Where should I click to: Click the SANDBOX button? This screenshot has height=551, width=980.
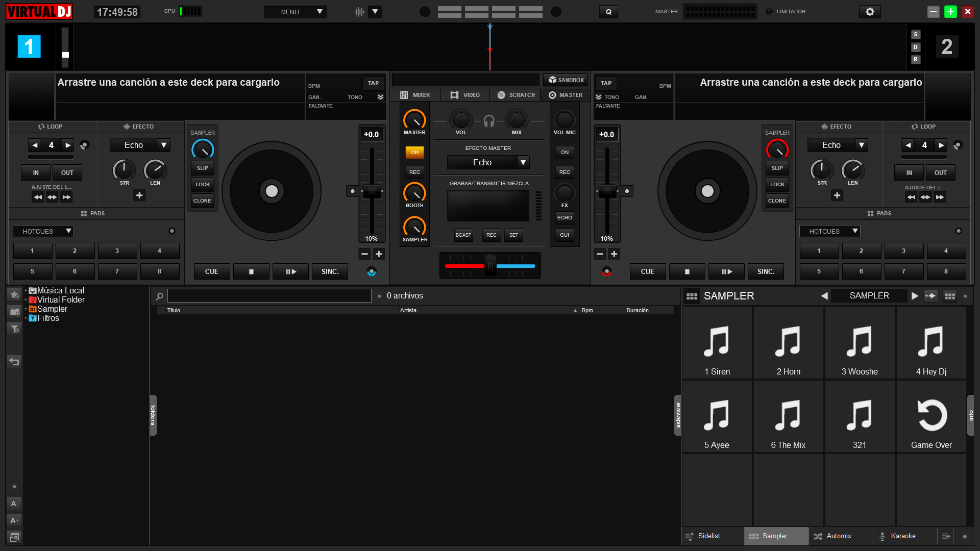click(x=566, y=80)
